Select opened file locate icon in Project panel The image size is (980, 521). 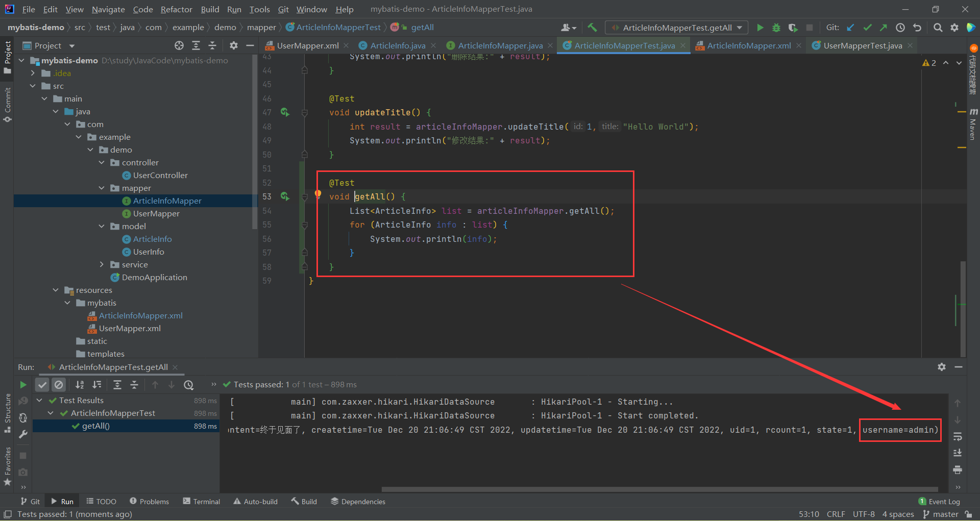tap(179, 45)
